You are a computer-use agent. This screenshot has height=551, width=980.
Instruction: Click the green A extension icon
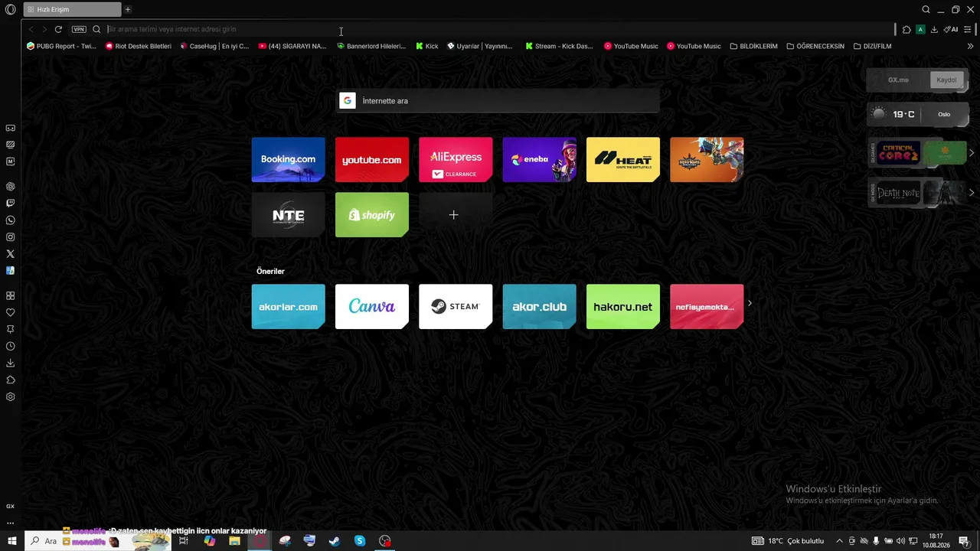point(920,29)
